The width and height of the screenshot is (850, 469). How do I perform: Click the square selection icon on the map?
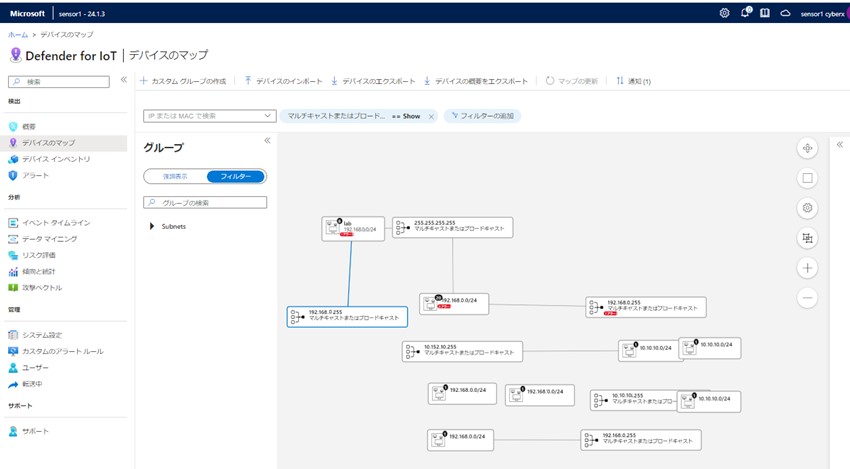click(x=807, y=178)
